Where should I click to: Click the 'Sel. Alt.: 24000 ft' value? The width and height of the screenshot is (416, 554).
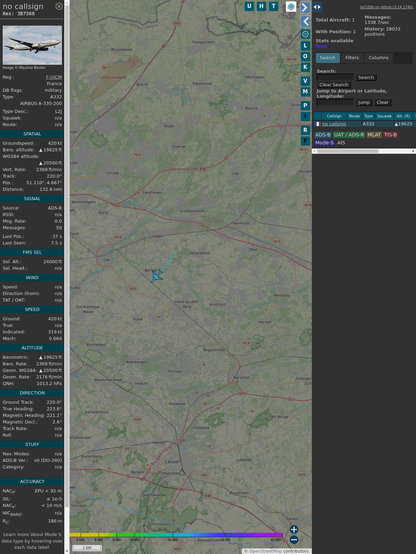[x=52, y=262]
